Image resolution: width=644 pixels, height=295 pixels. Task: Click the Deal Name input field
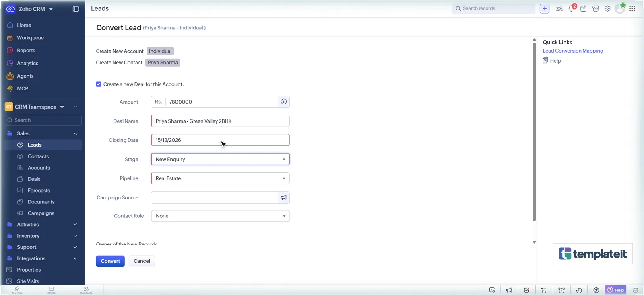point(220,121)
